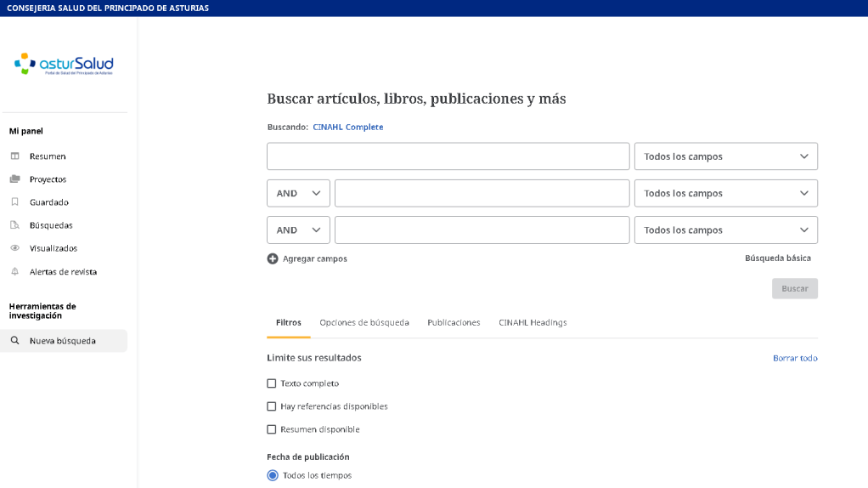Viewport: 868px width, 488px height.
Task: Click the Búsqueda básica link
Action: click(x=777, y=258)
